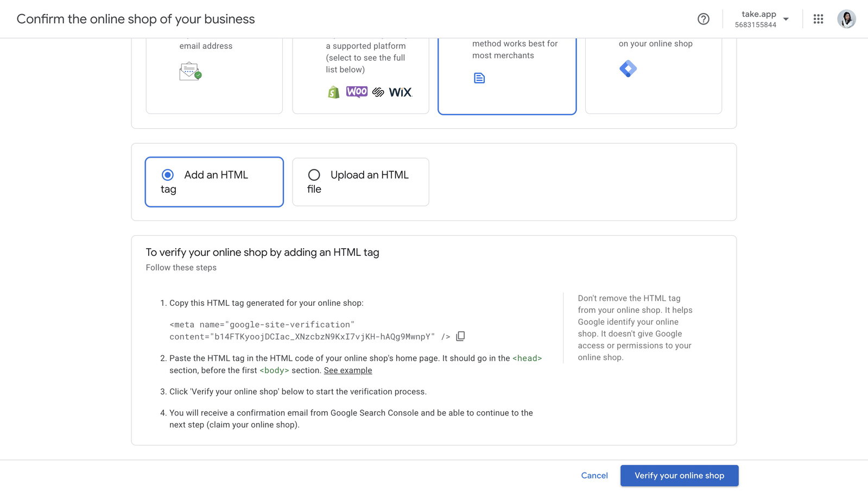
Task: Click the heading 'To verify your online shop by adding an HTML tag'
Action: (263, 253)
